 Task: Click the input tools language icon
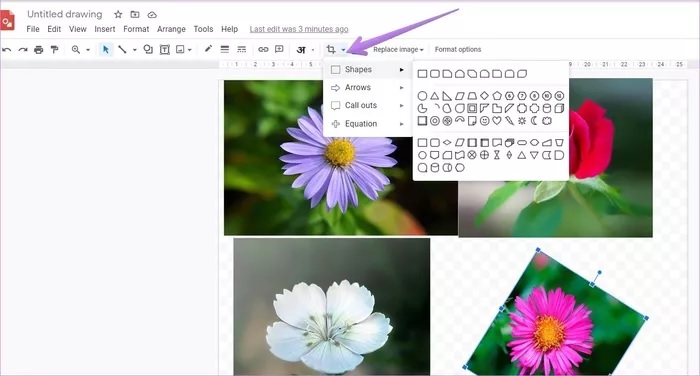click(301, 50)
